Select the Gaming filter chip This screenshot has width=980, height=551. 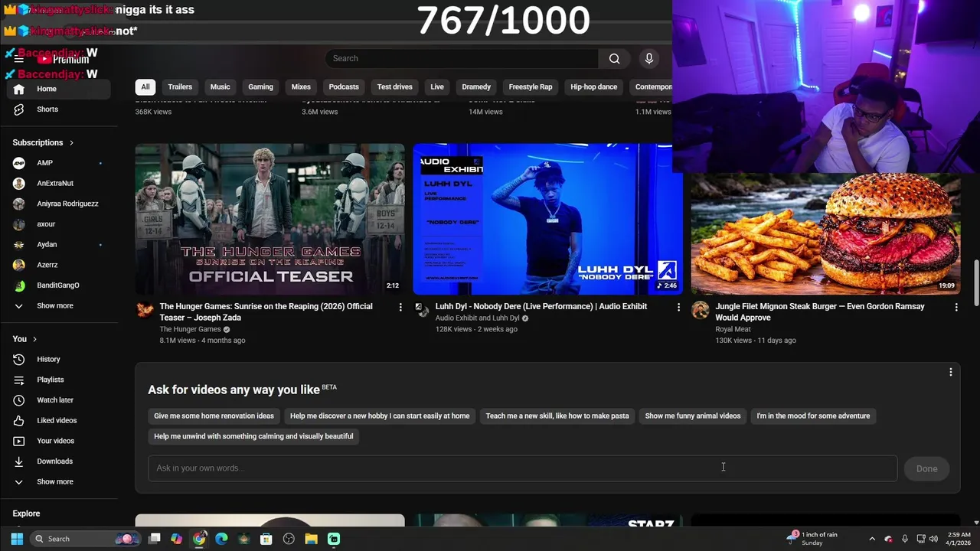click(x=260, y=87)
